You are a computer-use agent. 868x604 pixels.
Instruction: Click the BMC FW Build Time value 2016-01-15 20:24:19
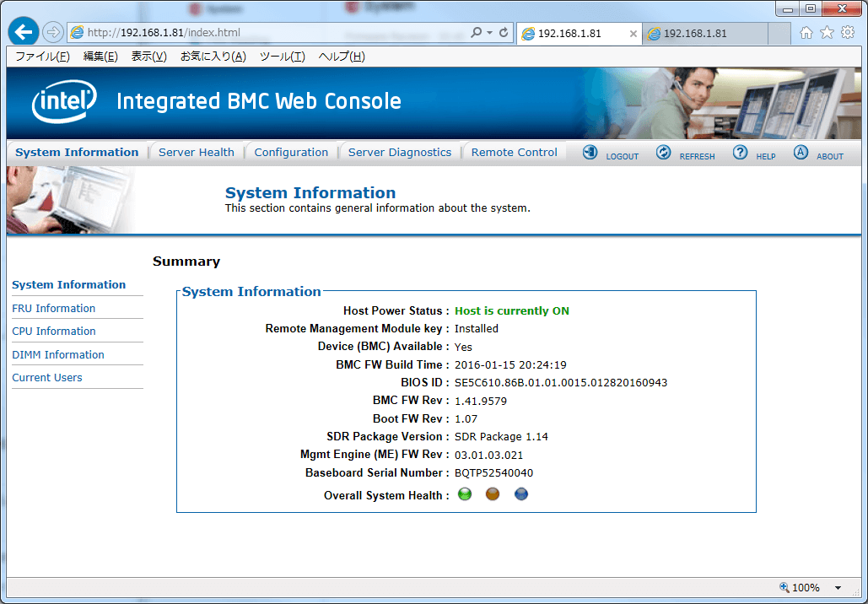point(510,364)
